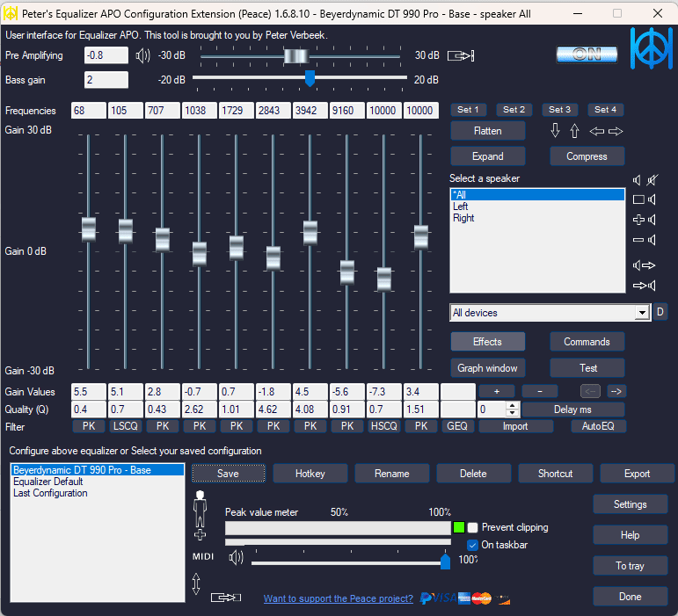The image size is (678, 616).
Task: Click the Peace app icon in the title bar
Action: point(11,14)
